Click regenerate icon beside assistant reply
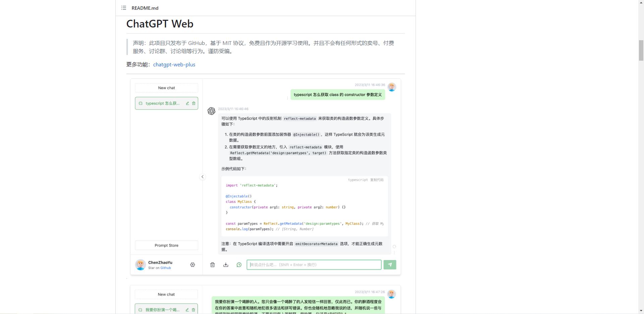The height and width of the screenshot is (314, 644). (x=394, y=247)
